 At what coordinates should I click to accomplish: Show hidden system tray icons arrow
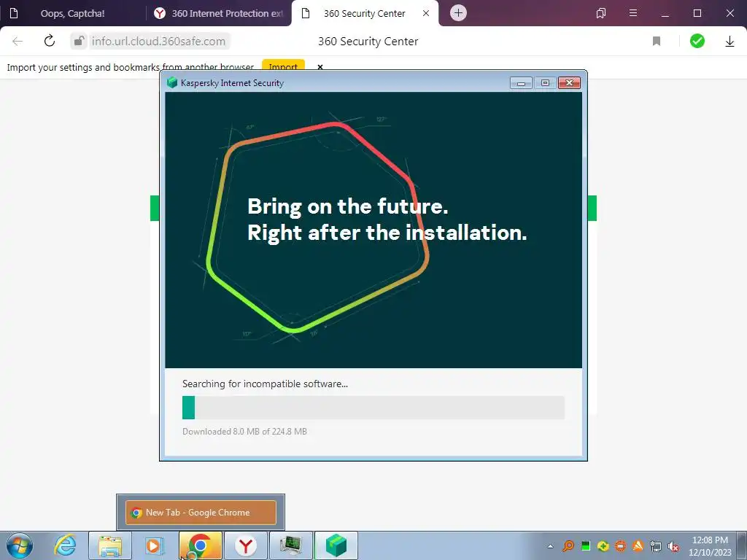[550, 546]
